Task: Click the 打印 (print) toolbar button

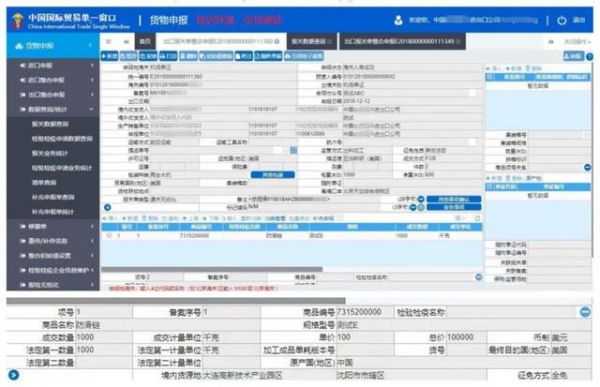Action: pyautogui.click(x=168, y=56)
